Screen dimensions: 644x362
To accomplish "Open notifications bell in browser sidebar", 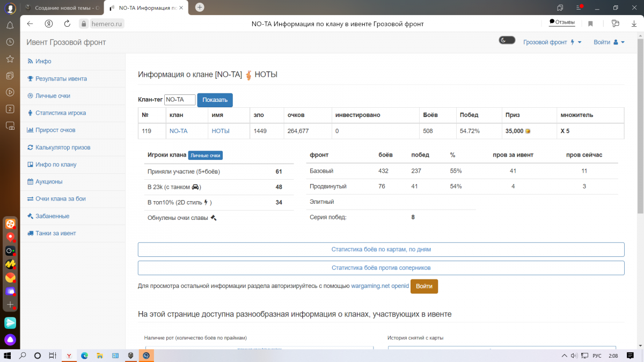I will 10,25.
